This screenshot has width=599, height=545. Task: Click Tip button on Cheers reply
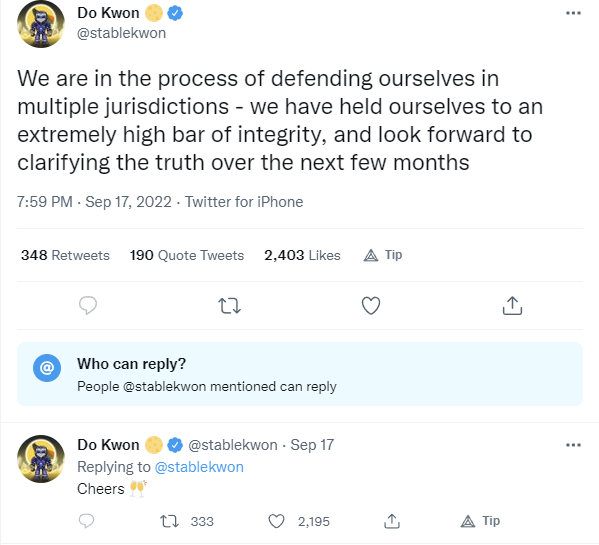click(480, 521)
